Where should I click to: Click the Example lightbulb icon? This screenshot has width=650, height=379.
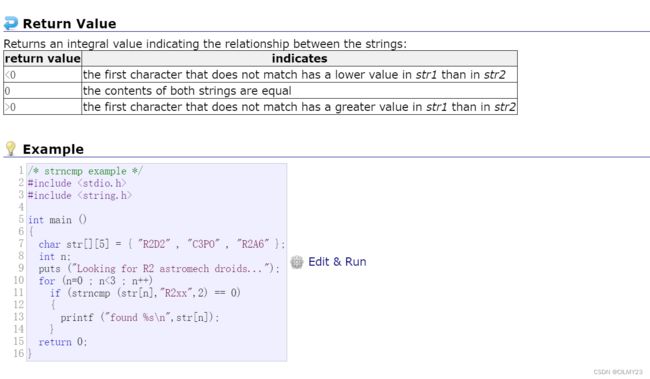click(10, 148)
